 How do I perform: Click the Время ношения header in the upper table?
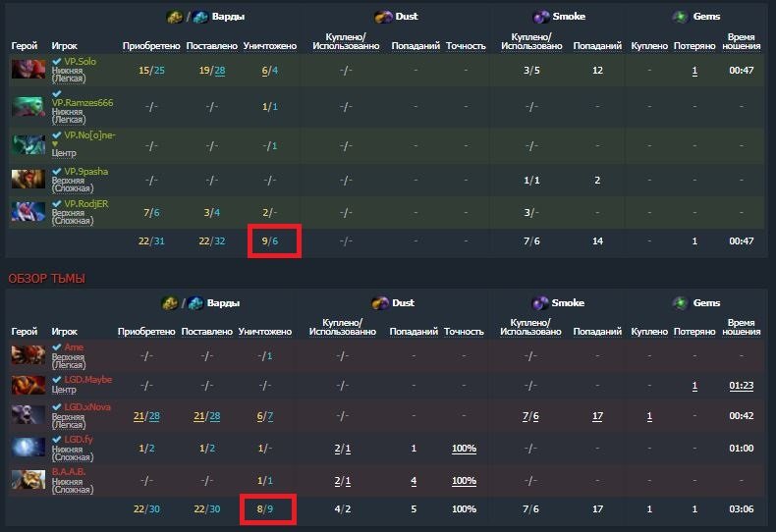click(x=742, y=41)
